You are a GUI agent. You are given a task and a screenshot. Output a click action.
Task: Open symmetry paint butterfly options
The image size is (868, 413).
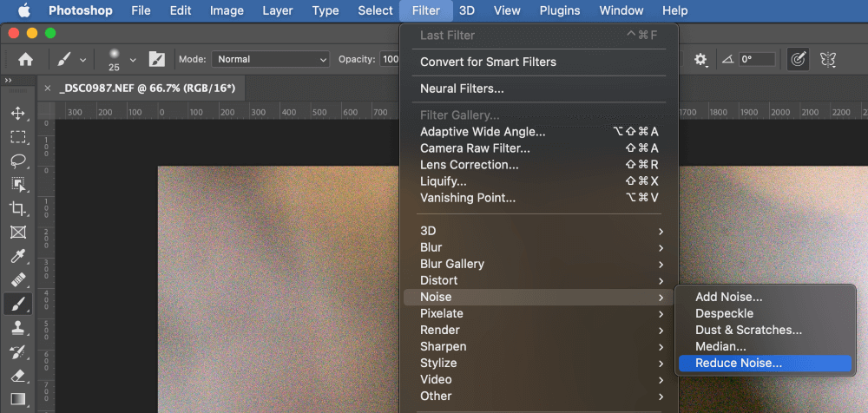[x=828, y=60]
